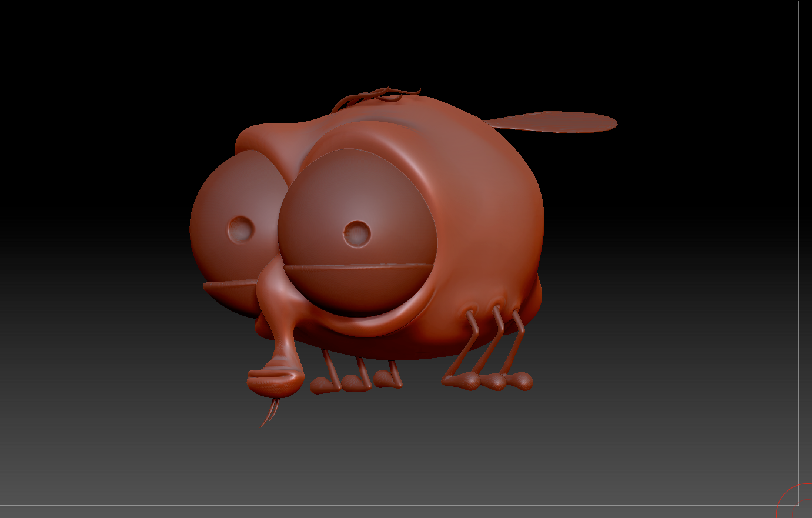Click the rearmost foot of the fly

pyautogui.click(x=519, y=381)
